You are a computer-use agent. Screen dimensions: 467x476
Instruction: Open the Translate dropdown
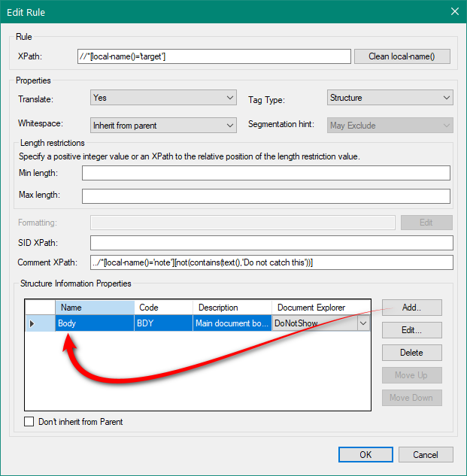[163, 98]
